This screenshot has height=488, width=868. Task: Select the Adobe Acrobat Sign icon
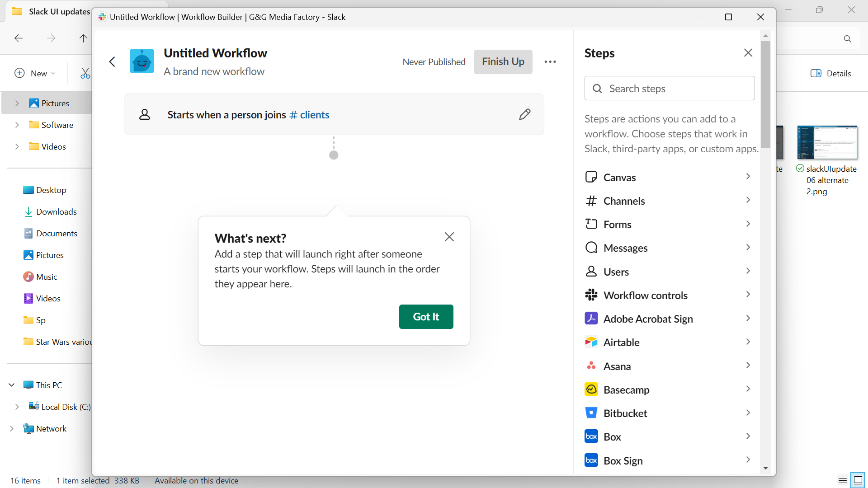coord(591,318)
